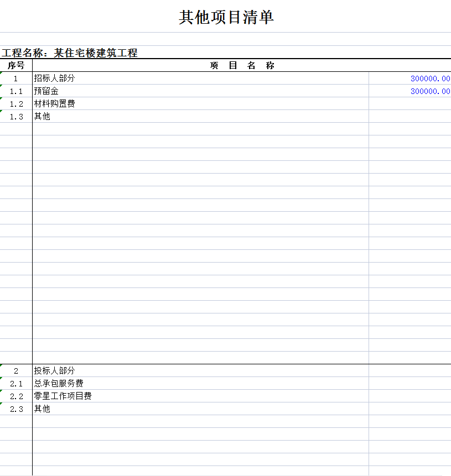Click sequence cell 2.2

16,396
